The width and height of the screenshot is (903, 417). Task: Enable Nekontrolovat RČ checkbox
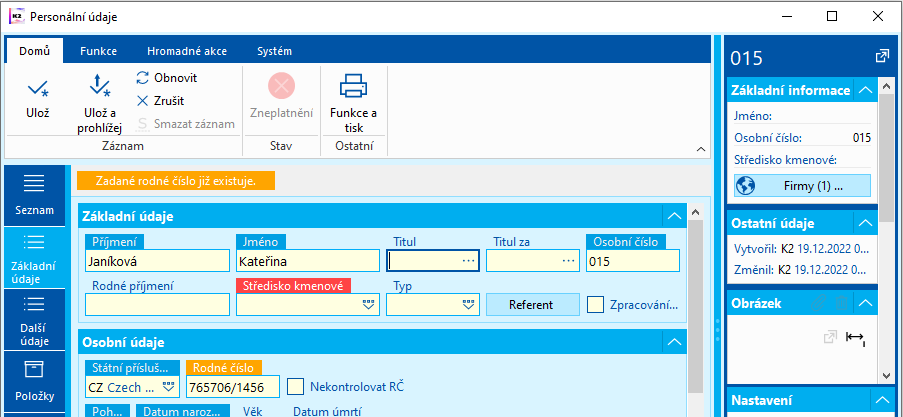[295, 386]
